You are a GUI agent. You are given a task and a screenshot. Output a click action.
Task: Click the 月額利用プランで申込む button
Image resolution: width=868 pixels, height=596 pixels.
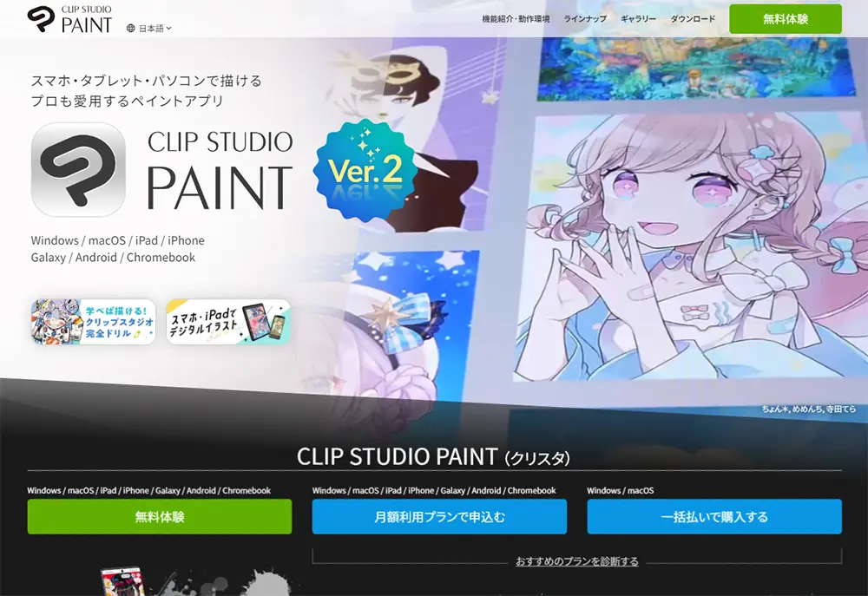click(x=439, y=516)
